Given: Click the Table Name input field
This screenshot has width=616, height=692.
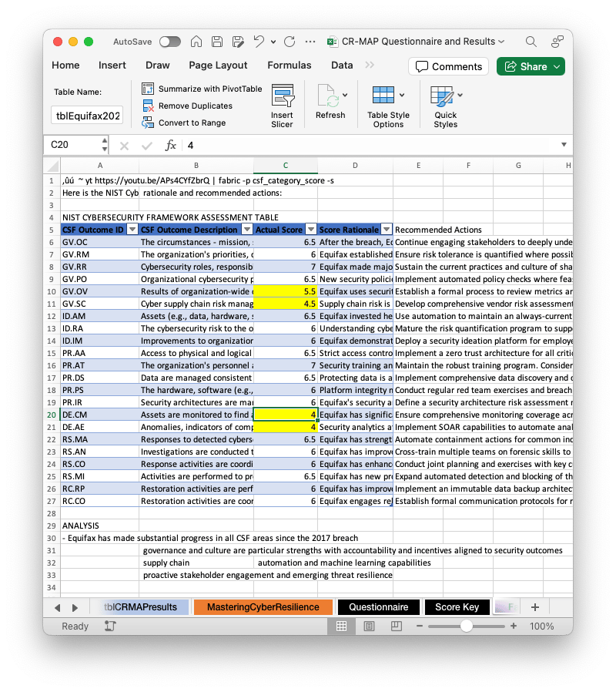Looking at the screenshot, I should [87, 116].
